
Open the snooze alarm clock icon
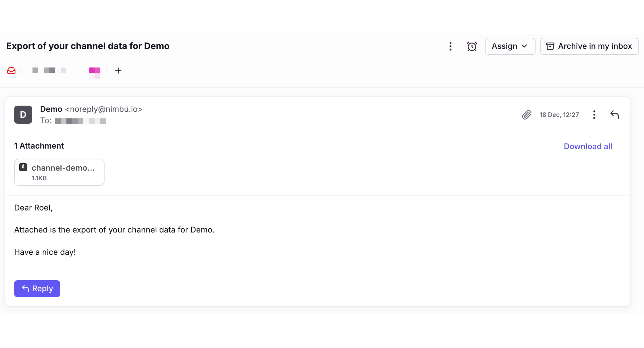pyautogui.click(x=471, y=46)
